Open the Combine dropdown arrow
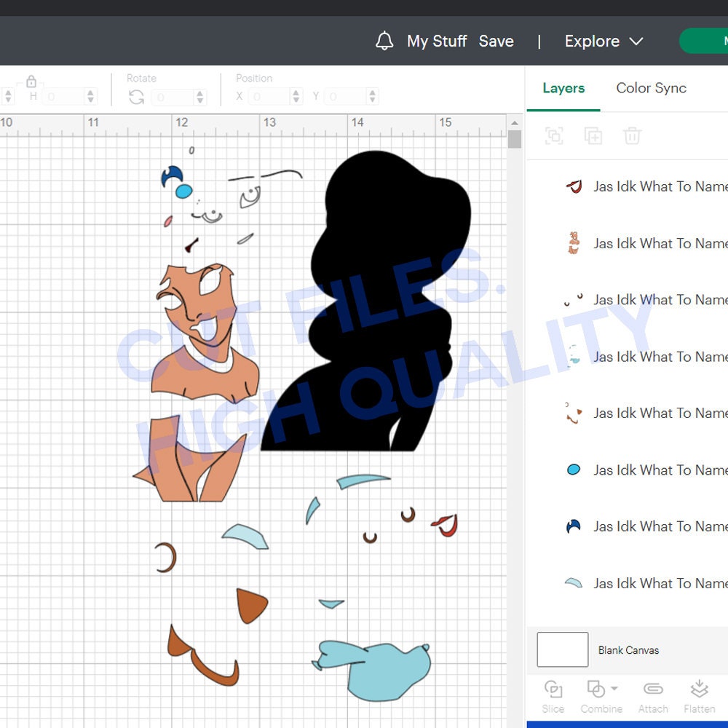Image resolution: width=728 pixels, height=728 pixels. click(x=614, y=689)
